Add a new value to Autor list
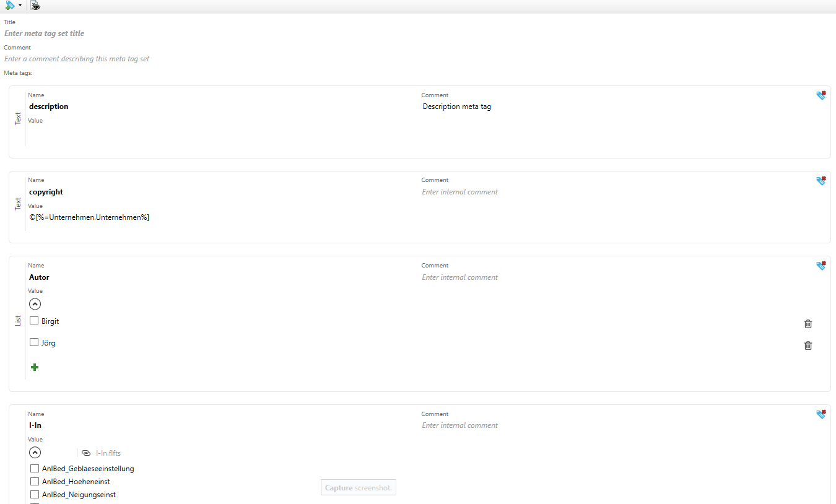The image size is (836, 504). click(35, 367)
